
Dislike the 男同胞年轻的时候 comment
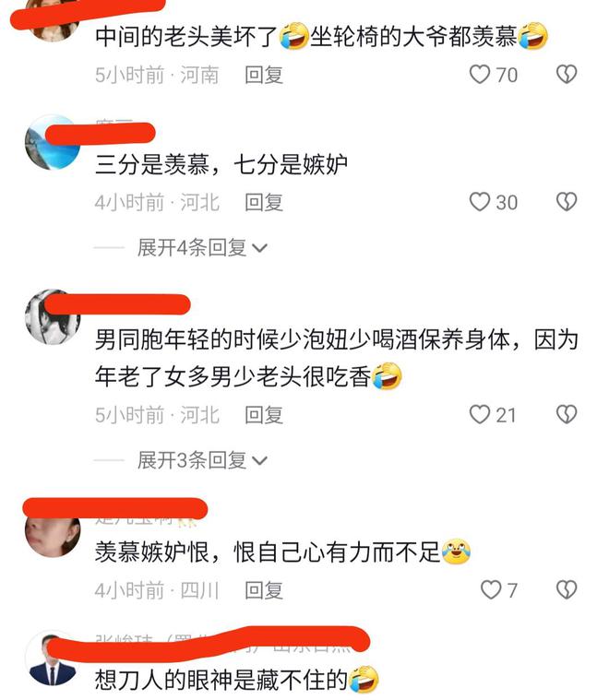point(567,415)
